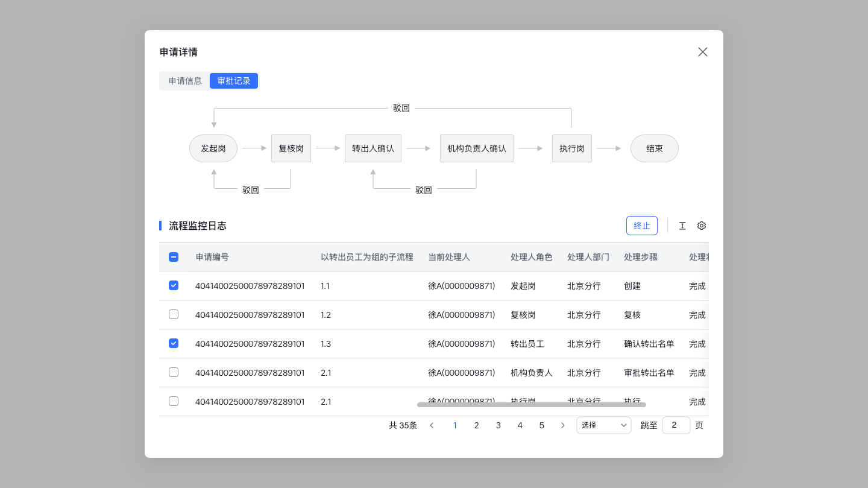Close the 申请详情 dialog
The height and width of the screenshot is (488, 868).
click(x=702, y=52)
